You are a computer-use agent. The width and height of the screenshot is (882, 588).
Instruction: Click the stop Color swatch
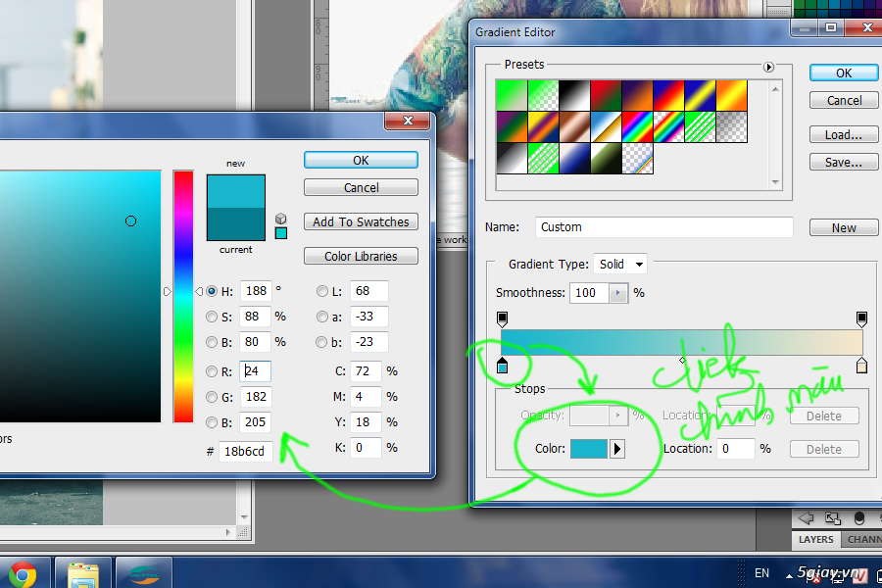(x=589, y=449)
